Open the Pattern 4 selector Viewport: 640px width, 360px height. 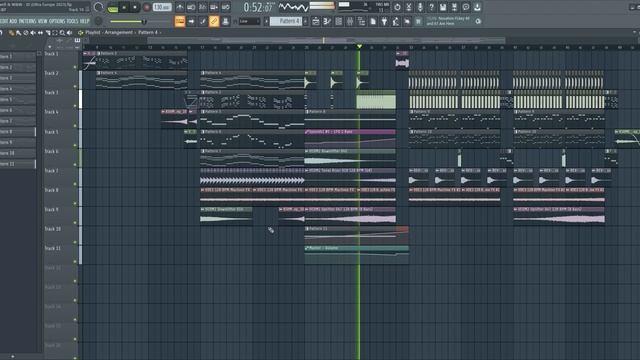coord(286,21)
